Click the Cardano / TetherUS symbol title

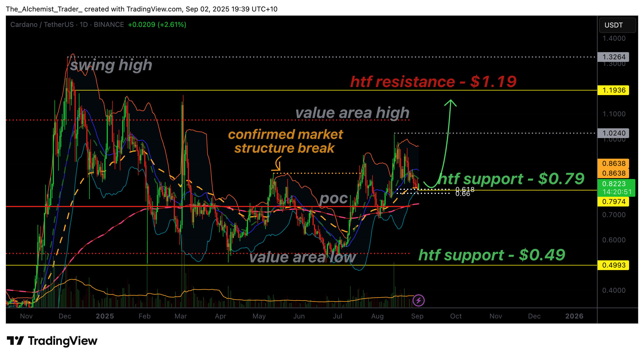coord(42,25)
